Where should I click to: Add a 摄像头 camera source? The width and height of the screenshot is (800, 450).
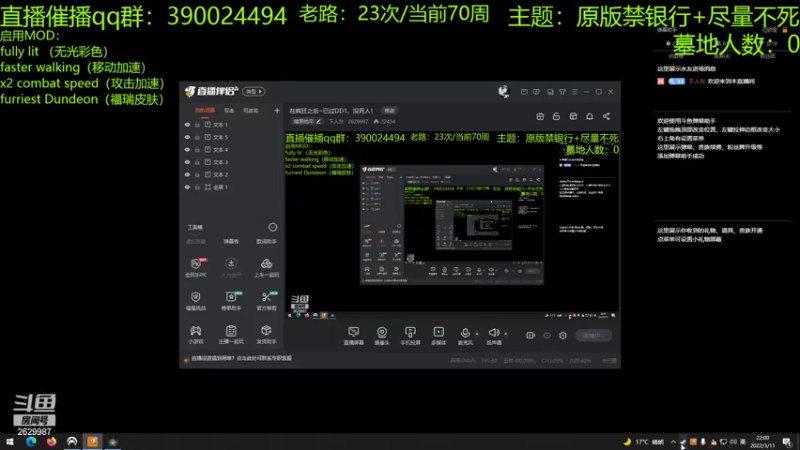pyautogui.click(x=382, y=336)
